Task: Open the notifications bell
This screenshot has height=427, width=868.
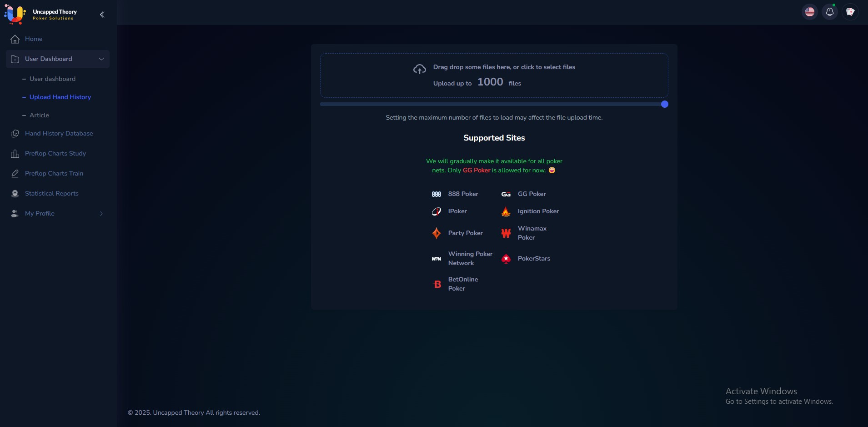Action: click(x=830, y=12)
